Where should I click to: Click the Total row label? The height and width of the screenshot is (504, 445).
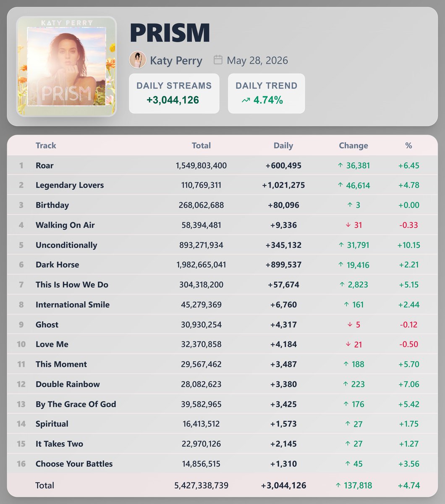[44, 486]
